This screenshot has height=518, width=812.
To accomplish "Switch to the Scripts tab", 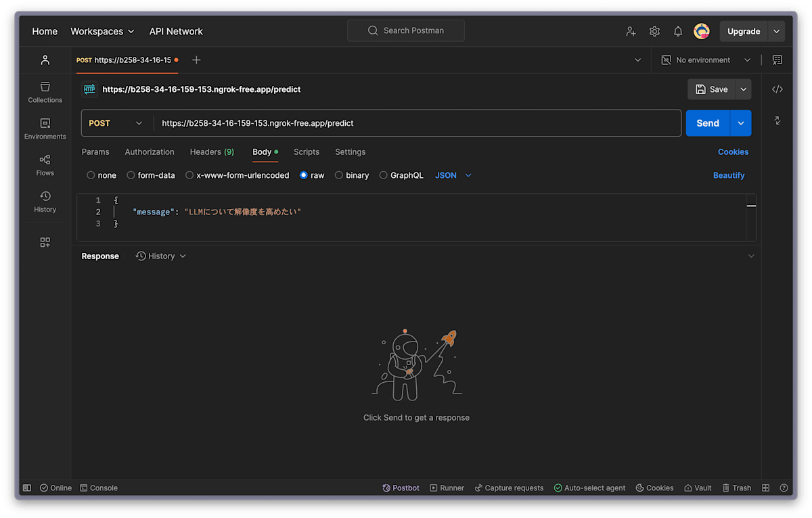I will [307, 152].
